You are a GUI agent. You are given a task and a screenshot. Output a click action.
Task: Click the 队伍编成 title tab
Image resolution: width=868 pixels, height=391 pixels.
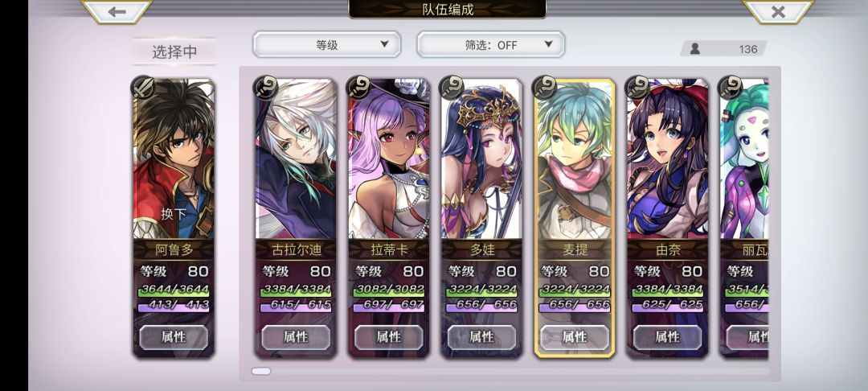pyautogui.click(x=448, y=9)
